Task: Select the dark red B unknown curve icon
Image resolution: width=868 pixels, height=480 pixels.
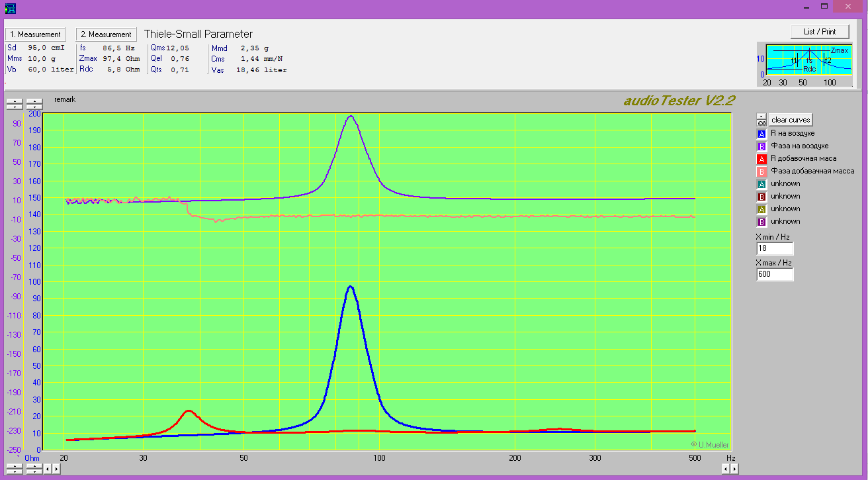Action: tap(761, 197)
